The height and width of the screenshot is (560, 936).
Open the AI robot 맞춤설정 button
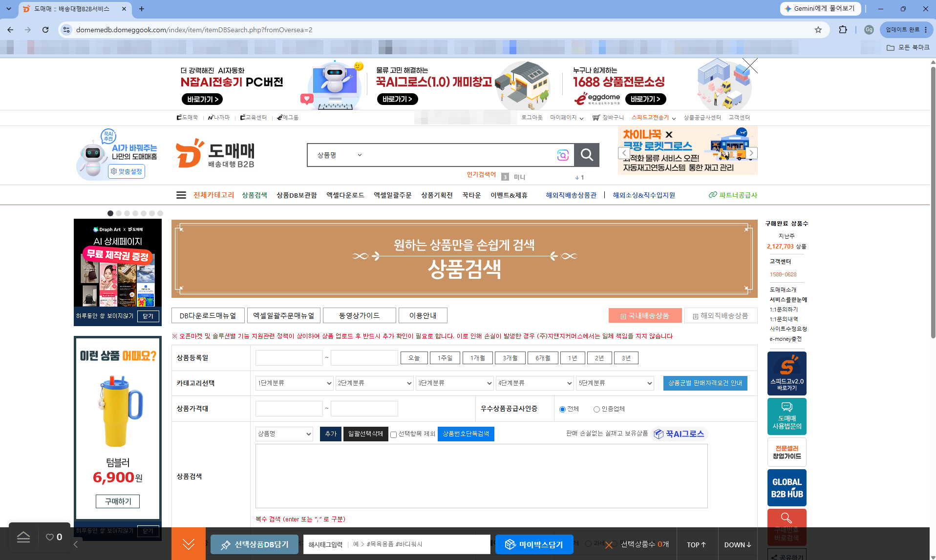(127, 171)
